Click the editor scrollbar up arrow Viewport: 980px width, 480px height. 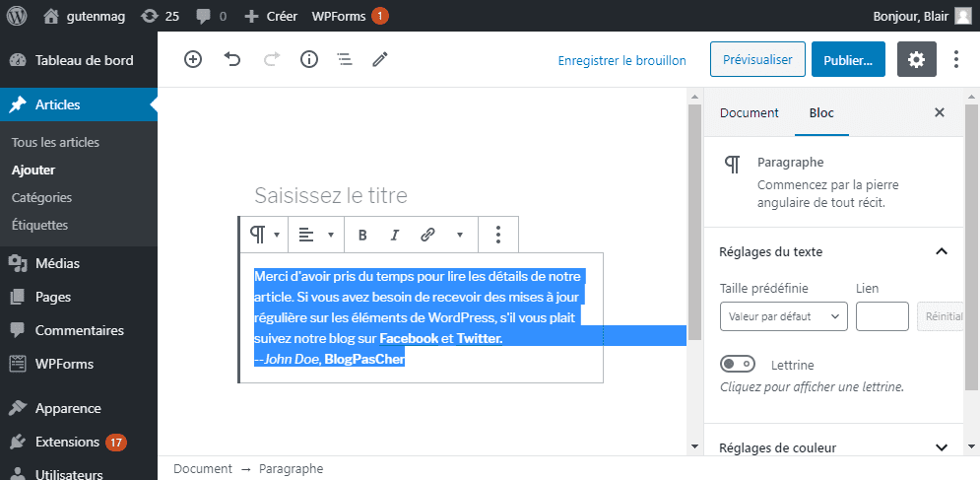click(x=694, y=97)
